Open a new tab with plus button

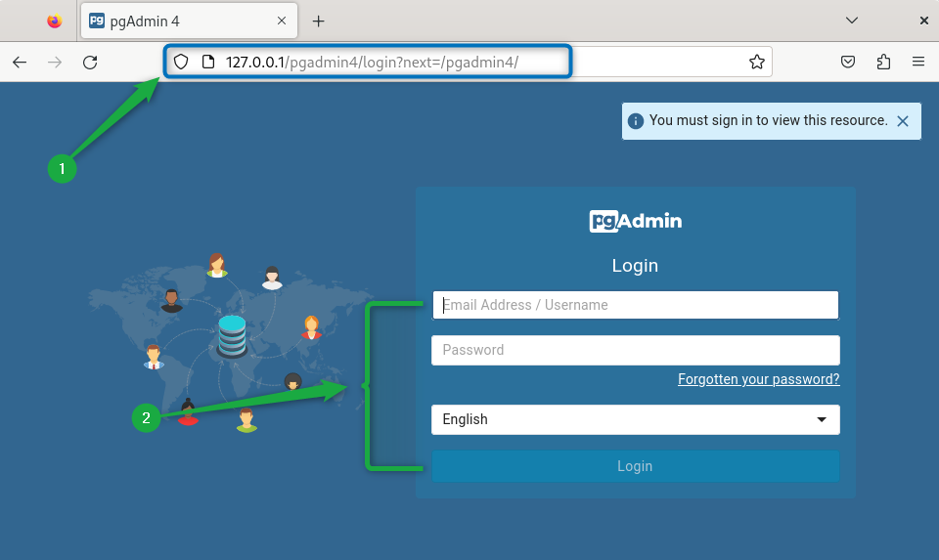tap(318, 21)
